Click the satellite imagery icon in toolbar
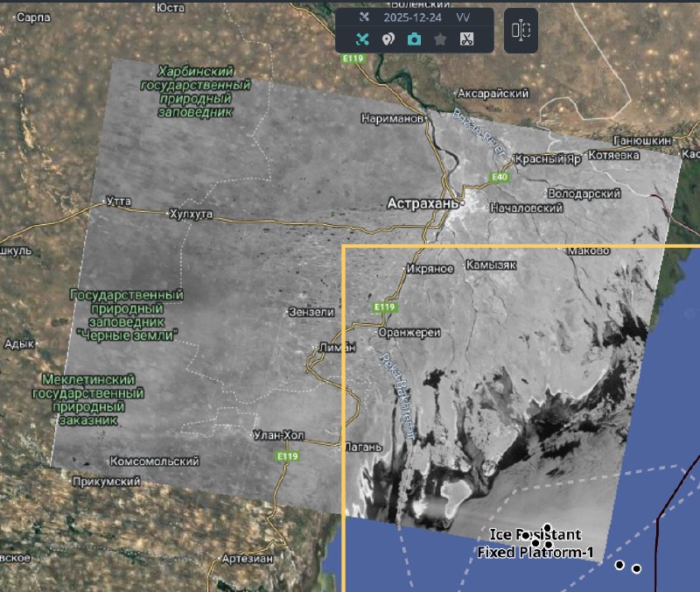The width and height of the screenshot is (700, 592). coord(362,39)
